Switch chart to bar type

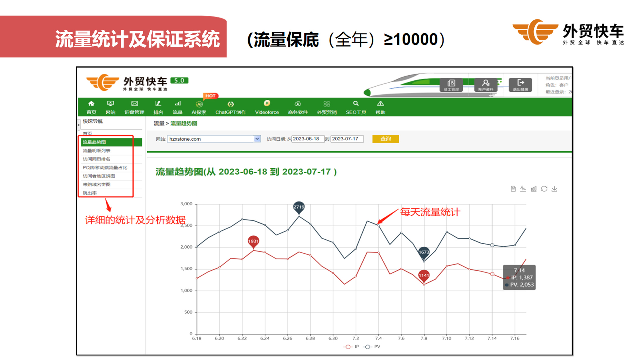[x=533, y=189]
